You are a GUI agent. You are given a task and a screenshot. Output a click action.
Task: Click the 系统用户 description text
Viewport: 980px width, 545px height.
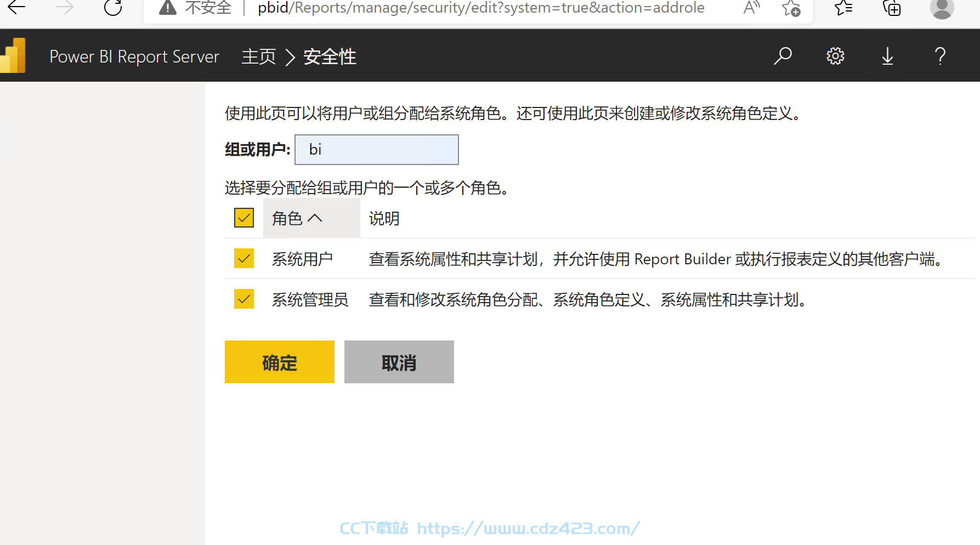[x=656, y=259]
